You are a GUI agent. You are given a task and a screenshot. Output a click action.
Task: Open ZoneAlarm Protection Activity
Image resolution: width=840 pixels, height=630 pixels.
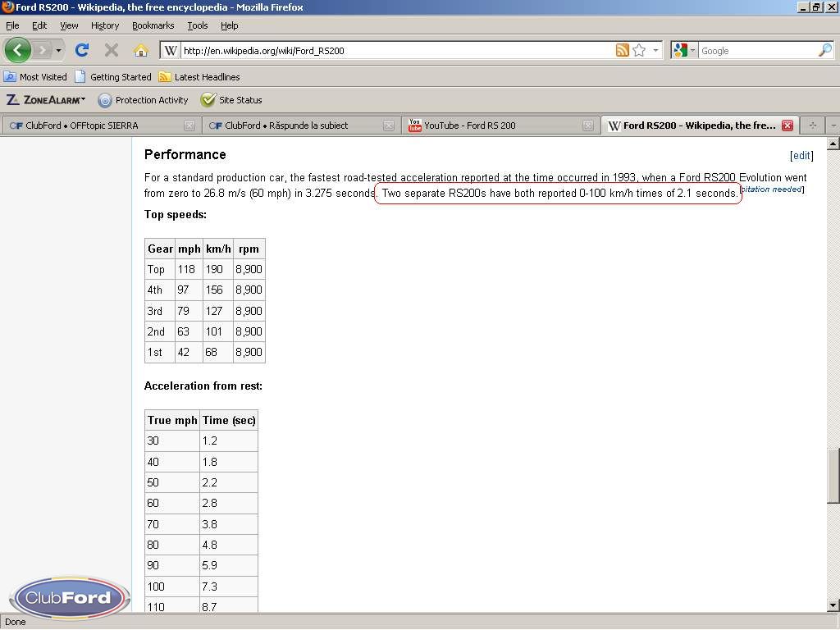144,100
